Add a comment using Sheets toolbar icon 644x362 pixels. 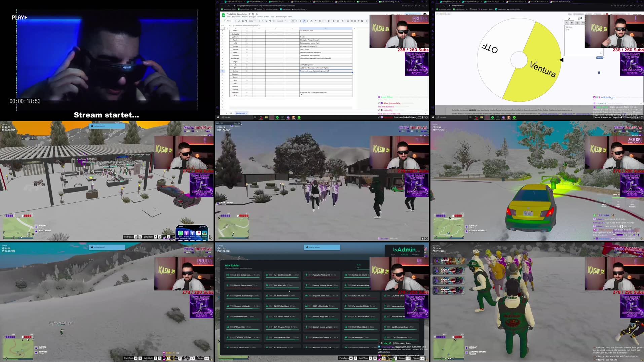click(x=352, y=21)
